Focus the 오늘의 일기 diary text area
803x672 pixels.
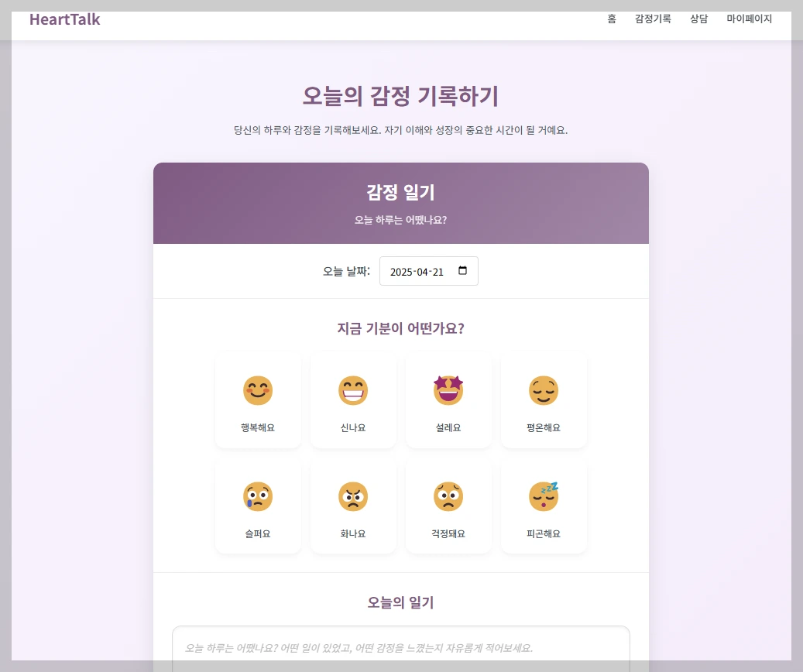pos(401,649)
